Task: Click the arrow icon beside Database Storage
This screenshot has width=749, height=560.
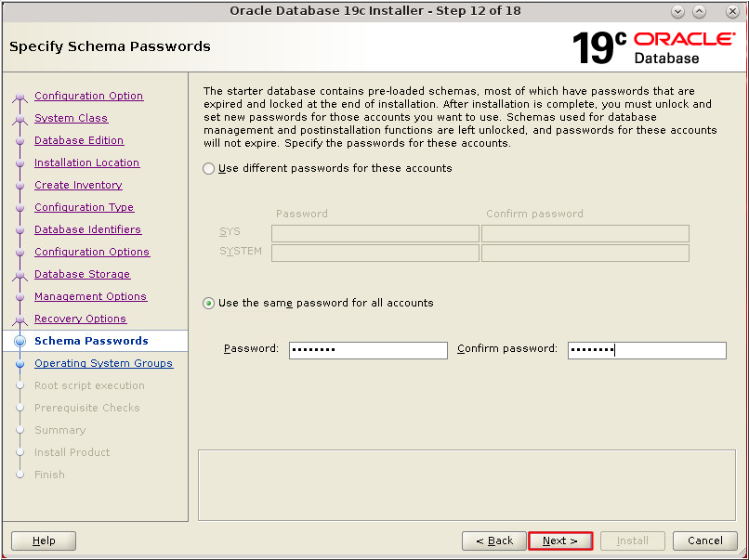Action: 20,274
